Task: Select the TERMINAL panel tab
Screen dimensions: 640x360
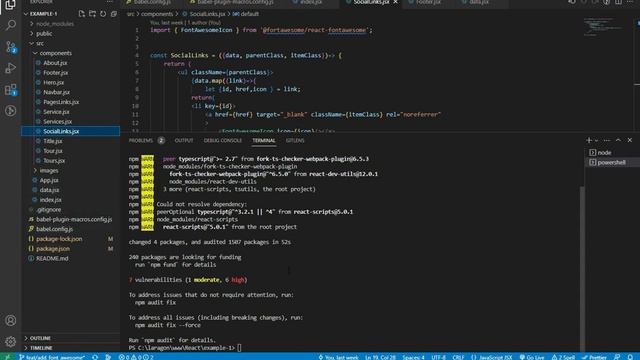Action: coord(264,140)
